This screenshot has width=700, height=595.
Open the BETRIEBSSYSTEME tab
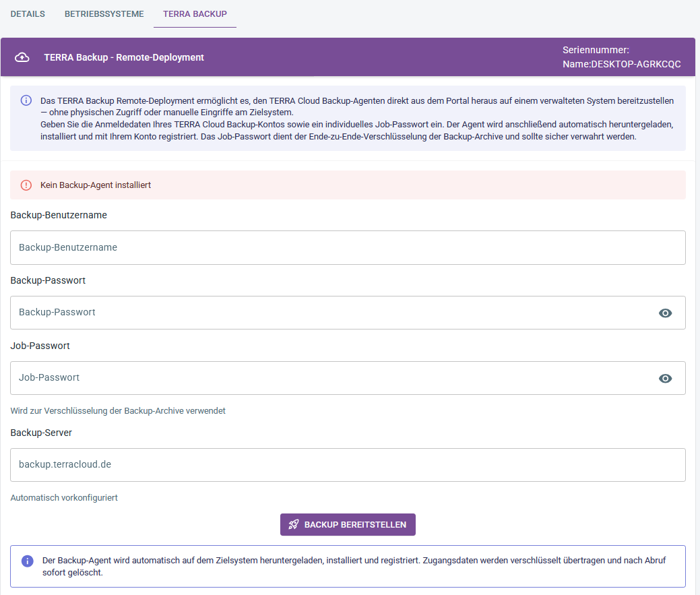click(104, 13)
